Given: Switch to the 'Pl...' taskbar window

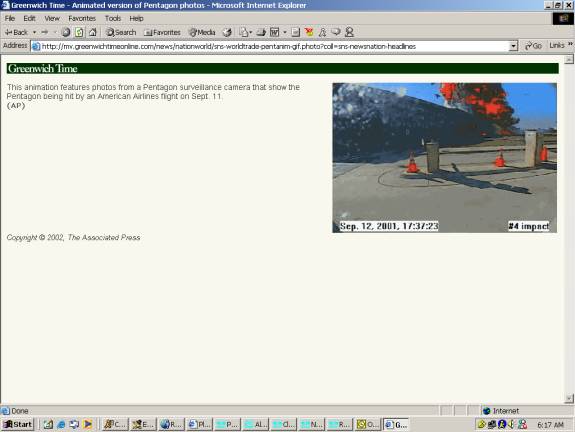Looking at the screenshot, I should coord(199,424).
